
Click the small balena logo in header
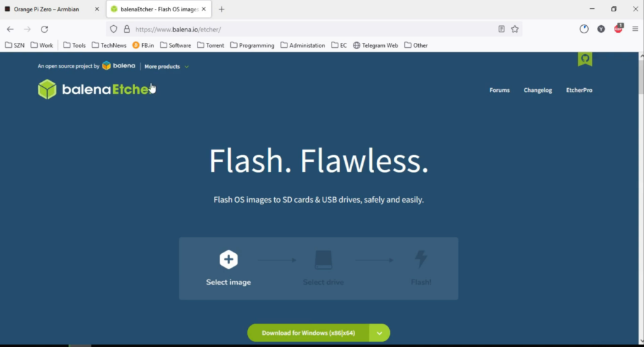click(119, 65)
